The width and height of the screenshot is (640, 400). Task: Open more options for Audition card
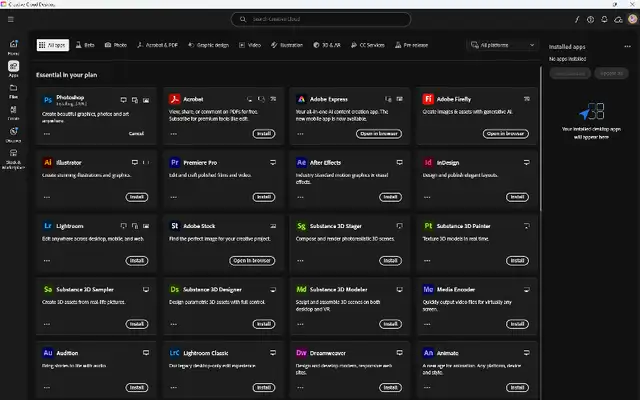(x=47, y=387)
